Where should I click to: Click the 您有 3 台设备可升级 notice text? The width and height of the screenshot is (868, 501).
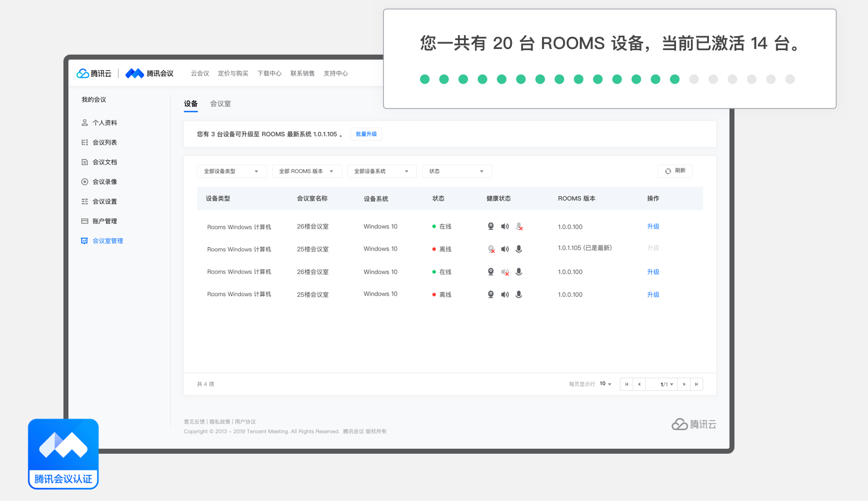click(269, 134)
